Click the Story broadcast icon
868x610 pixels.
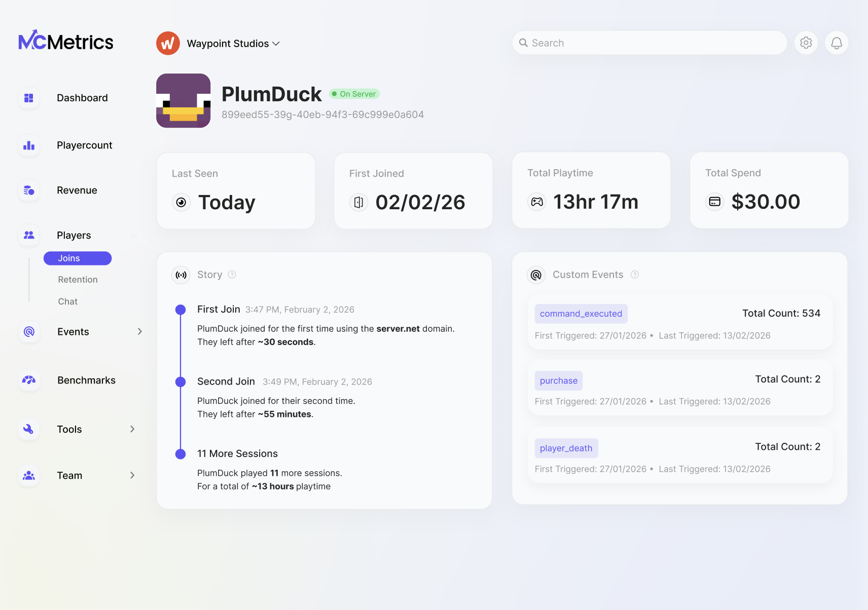point(181,275)
